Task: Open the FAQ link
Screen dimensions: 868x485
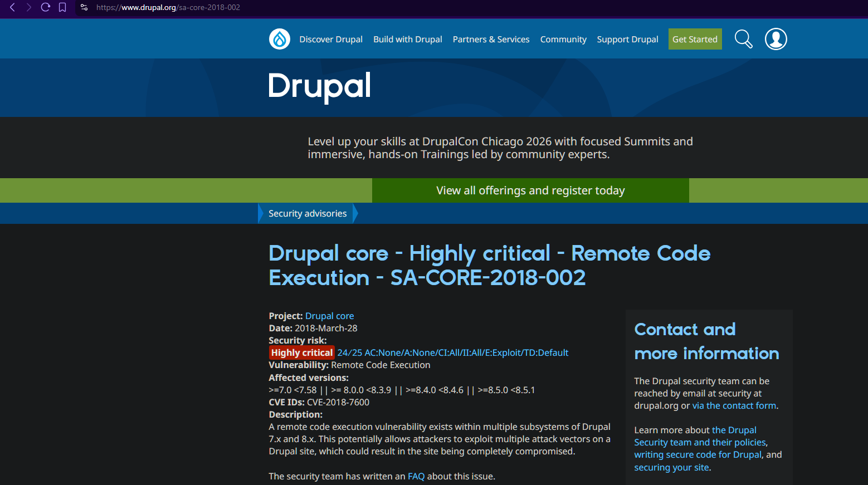Action: [x=416, y=476]
